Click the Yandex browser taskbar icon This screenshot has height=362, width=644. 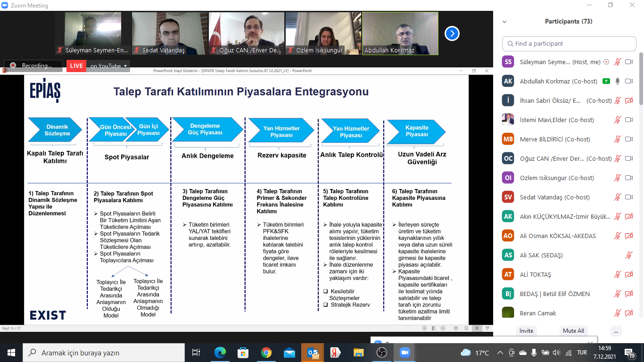(335, 353)
